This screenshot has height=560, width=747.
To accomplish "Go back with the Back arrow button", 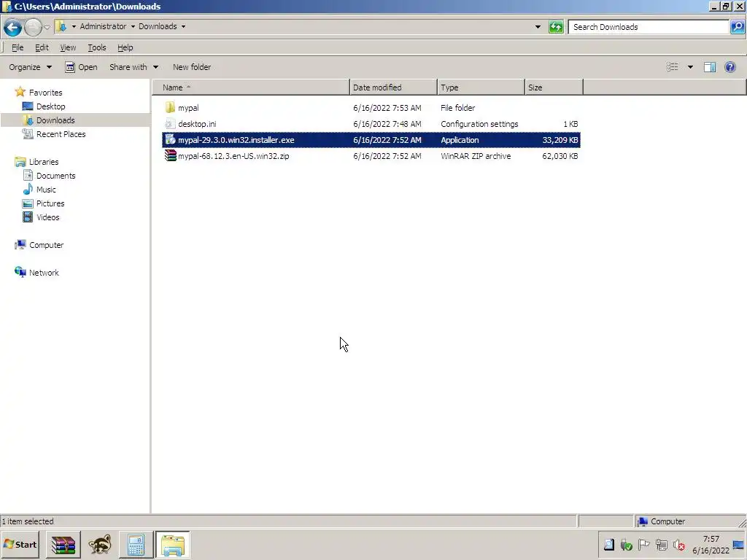I will click(13, 27).
